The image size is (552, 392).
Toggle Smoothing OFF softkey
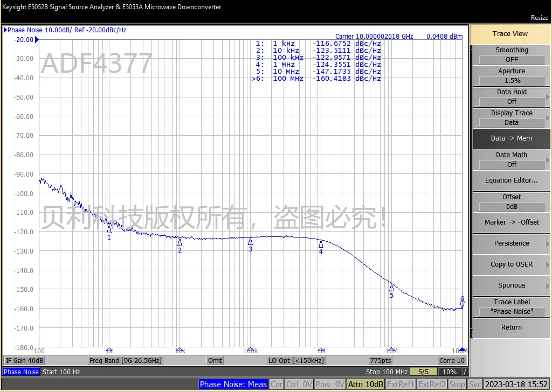[x=512, y=55]
